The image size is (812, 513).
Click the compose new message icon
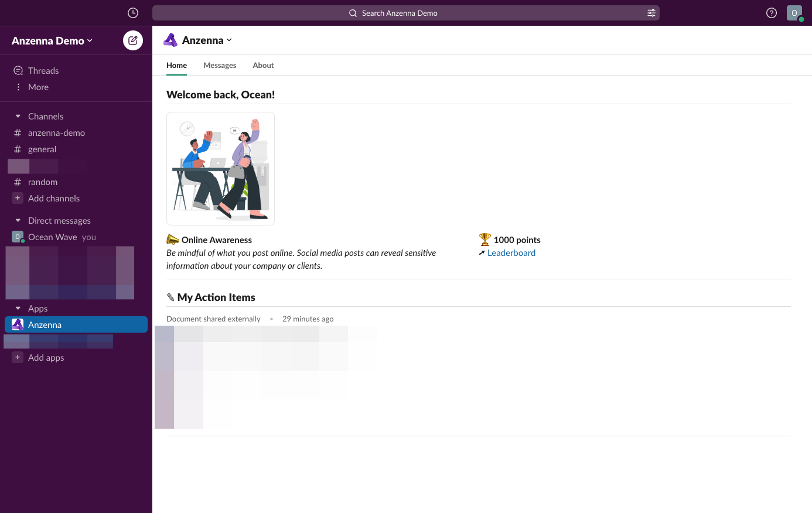[133, 40]
